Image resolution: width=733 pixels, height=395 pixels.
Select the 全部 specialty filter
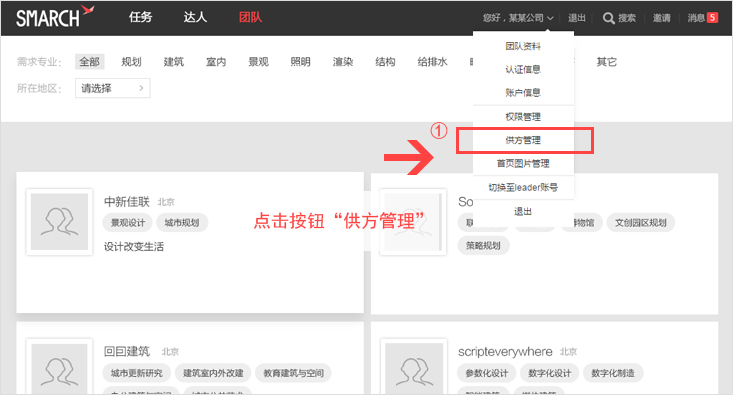tap(89, 62)
